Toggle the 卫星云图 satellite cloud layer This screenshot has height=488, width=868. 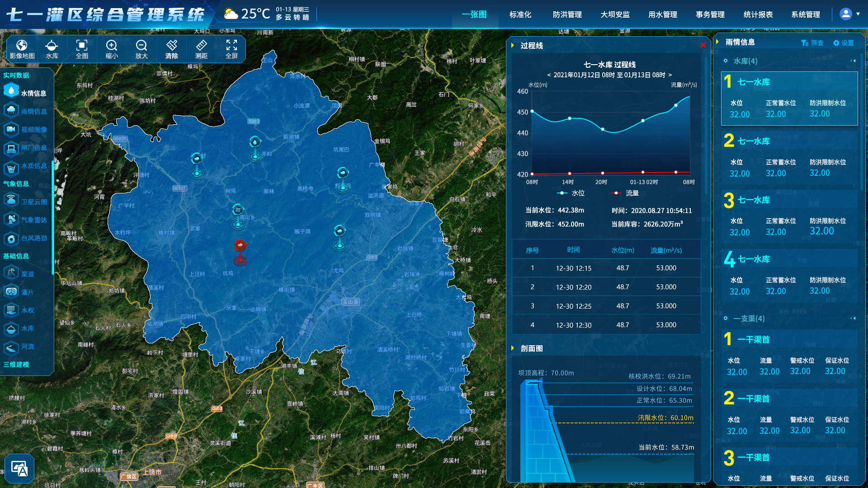(x=11, y=202)
